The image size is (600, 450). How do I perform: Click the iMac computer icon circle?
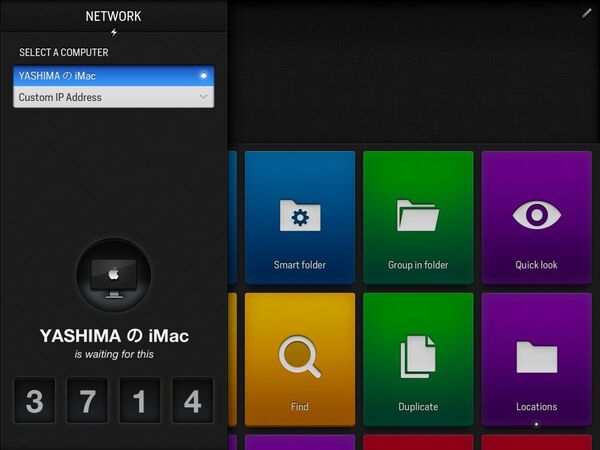pyautogui.click(x=114, y=275)
